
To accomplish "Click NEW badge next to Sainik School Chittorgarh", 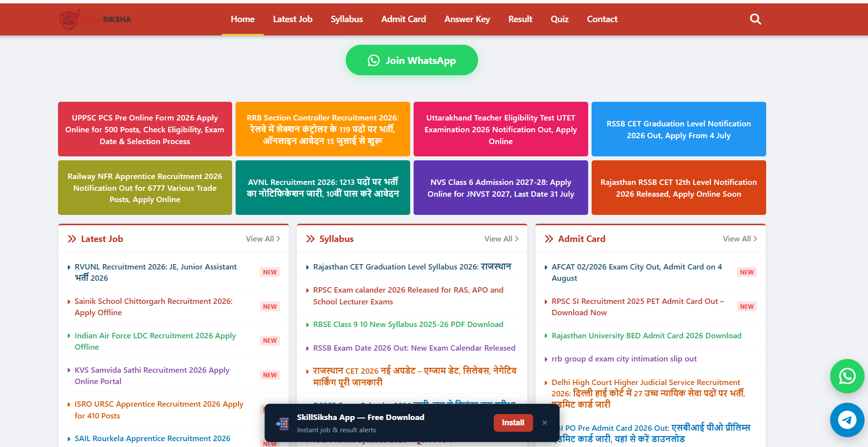I will pyautogui.click(x=270, y=307).
